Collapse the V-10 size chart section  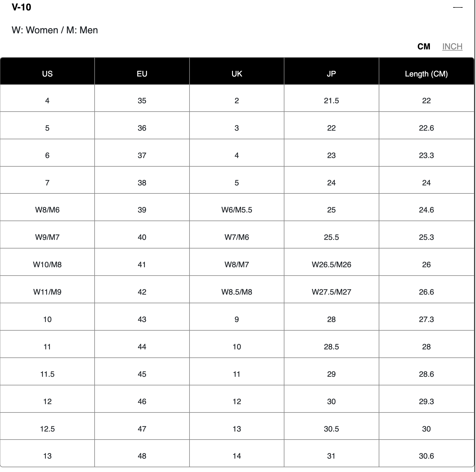pyautogui.click(x=458, y=7)
